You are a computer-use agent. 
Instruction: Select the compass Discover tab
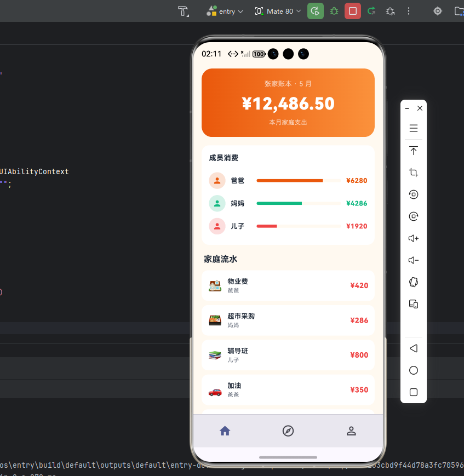(x=288, y=431)
